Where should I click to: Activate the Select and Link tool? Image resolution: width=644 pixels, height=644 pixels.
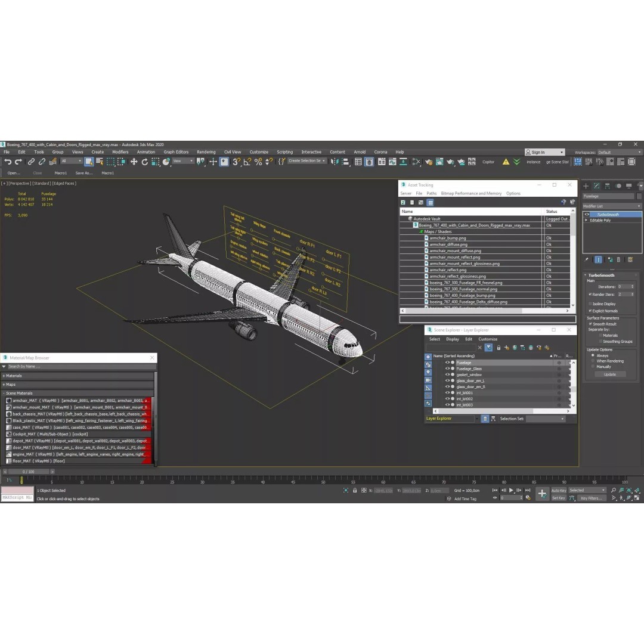31,162
